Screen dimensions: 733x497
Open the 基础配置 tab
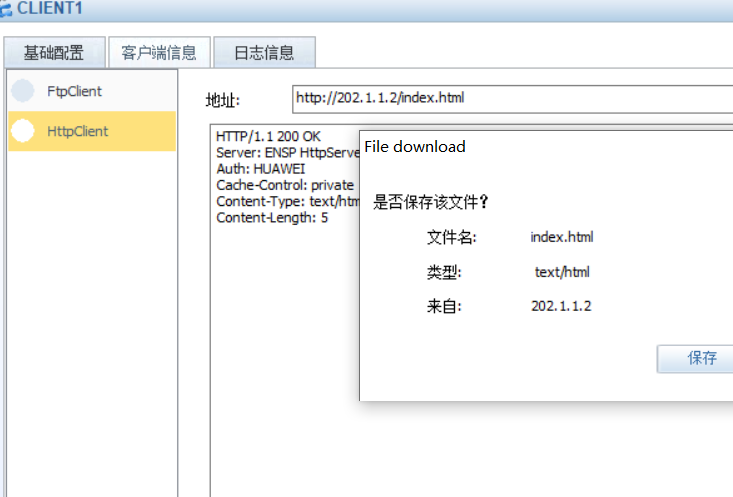(x=54, y=52)
